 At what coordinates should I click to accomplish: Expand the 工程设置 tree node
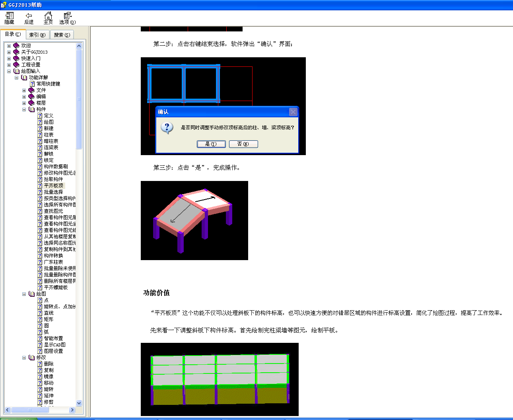9,65
